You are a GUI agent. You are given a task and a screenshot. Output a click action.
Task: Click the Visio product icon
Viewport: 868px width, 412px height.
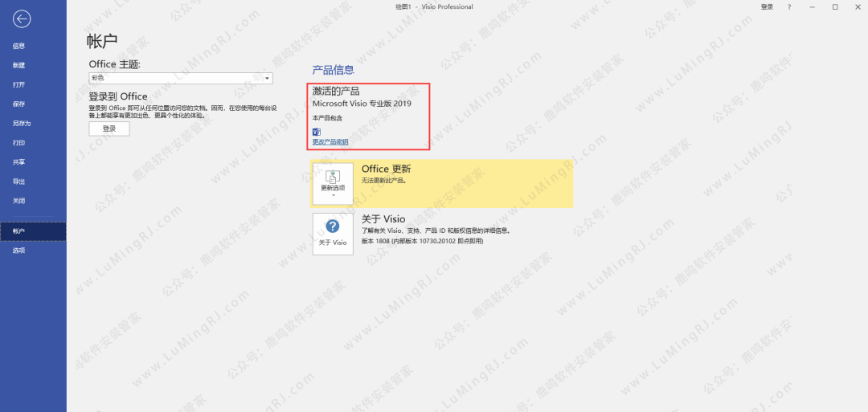click(x=317, y=132)
